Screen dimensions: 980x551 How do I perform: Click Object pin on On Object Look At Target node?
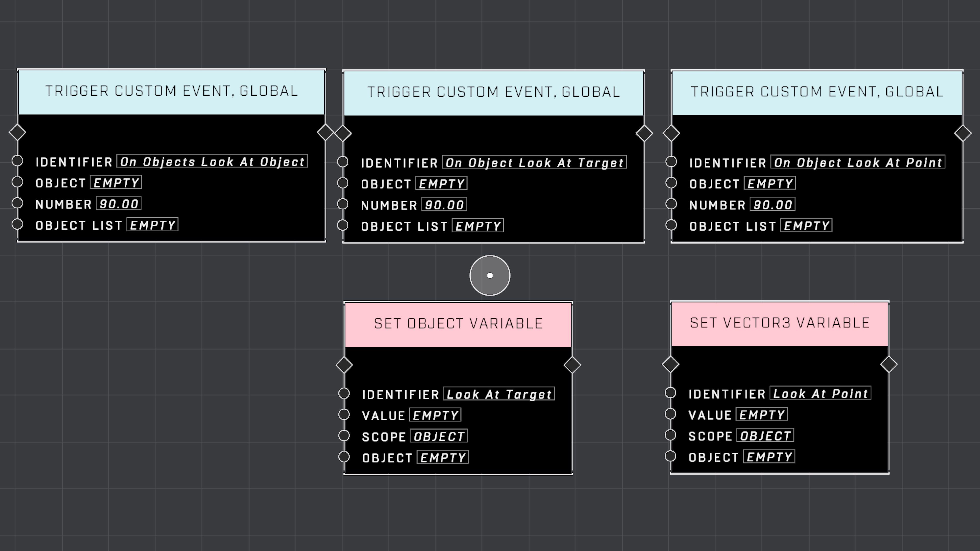(343, 183)
